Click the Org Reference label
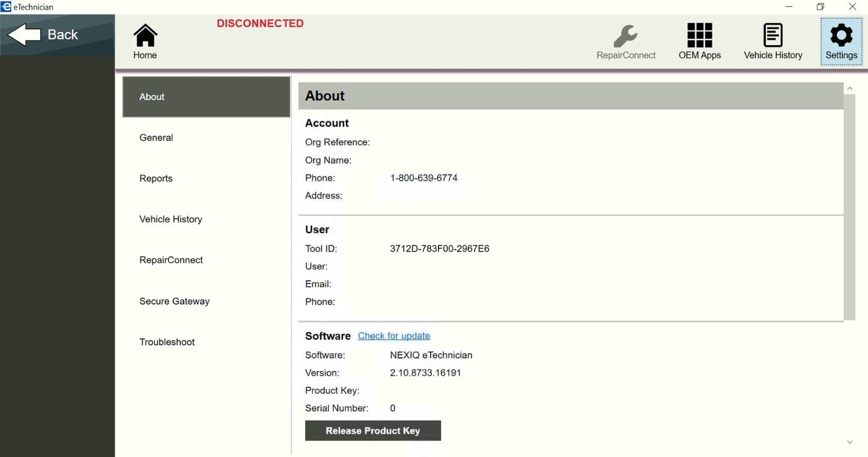This screenshot has height=457, width=868. click(338, 143)
